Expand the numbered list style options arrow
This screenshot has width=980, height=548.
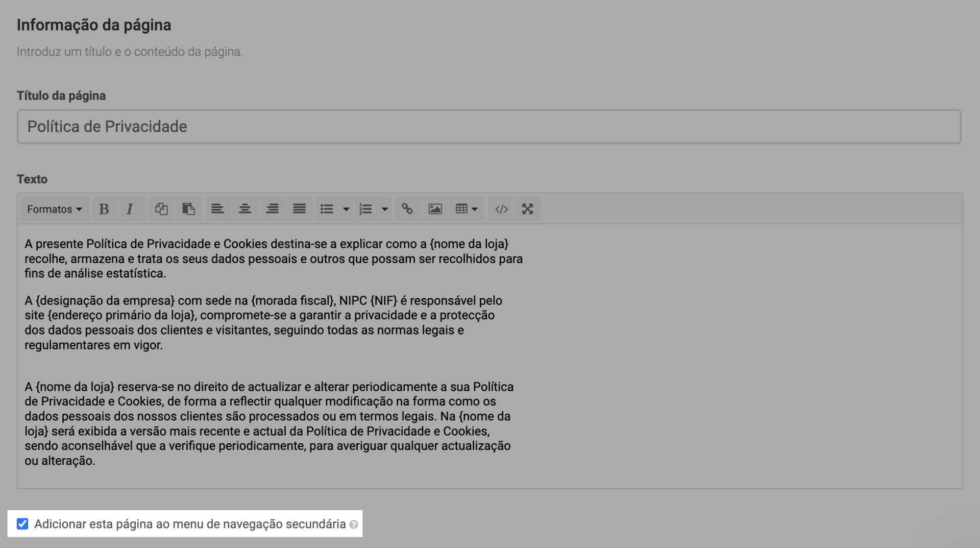385,209
